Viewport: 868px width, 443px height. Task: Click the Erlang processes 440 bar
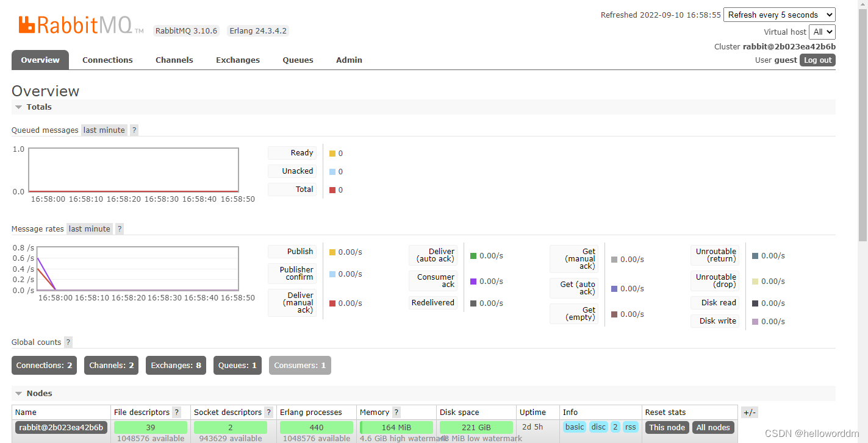[x=317, y=427]
